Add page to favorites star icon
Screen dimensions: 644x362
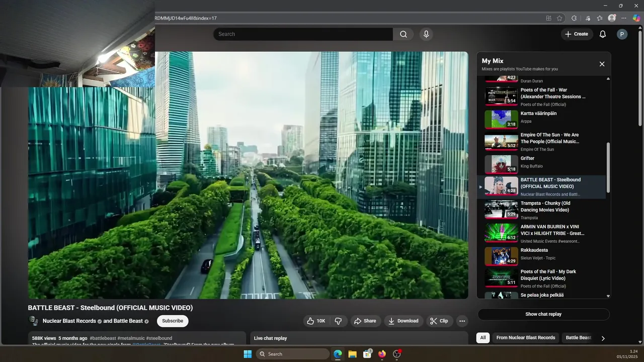tap(559, 18)
